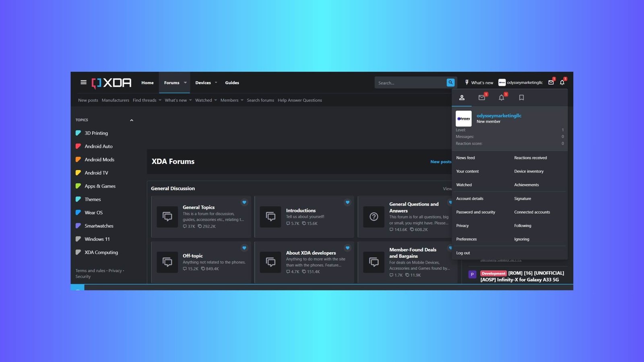The width and height of the screenshot is (644, 362).
Task: Expand the Devices dropdown arrow
Action: point(216,83)
